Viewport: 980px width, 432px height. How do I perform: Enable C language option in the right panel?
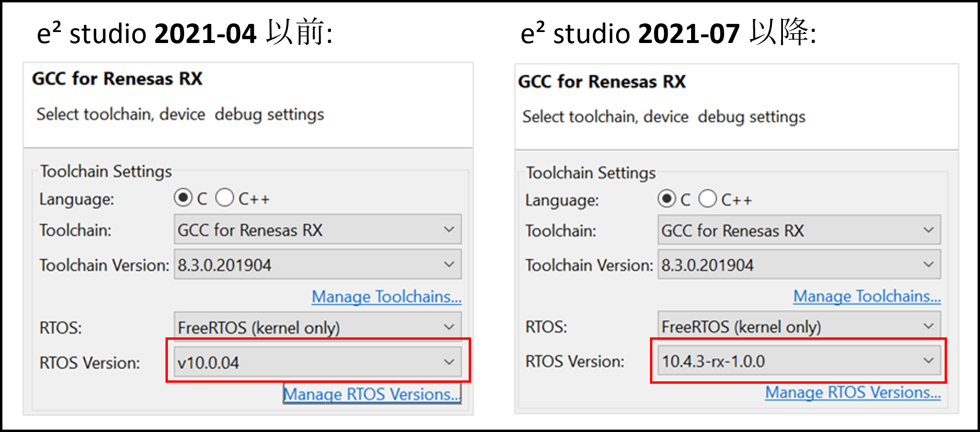click(x=667, y=199)
